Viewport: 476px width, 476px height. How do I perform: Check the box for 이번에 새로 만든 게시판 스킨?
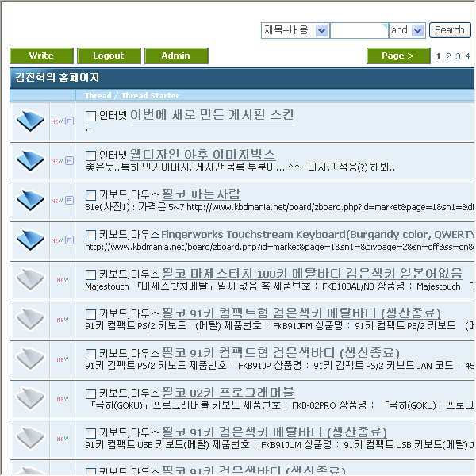90,116
